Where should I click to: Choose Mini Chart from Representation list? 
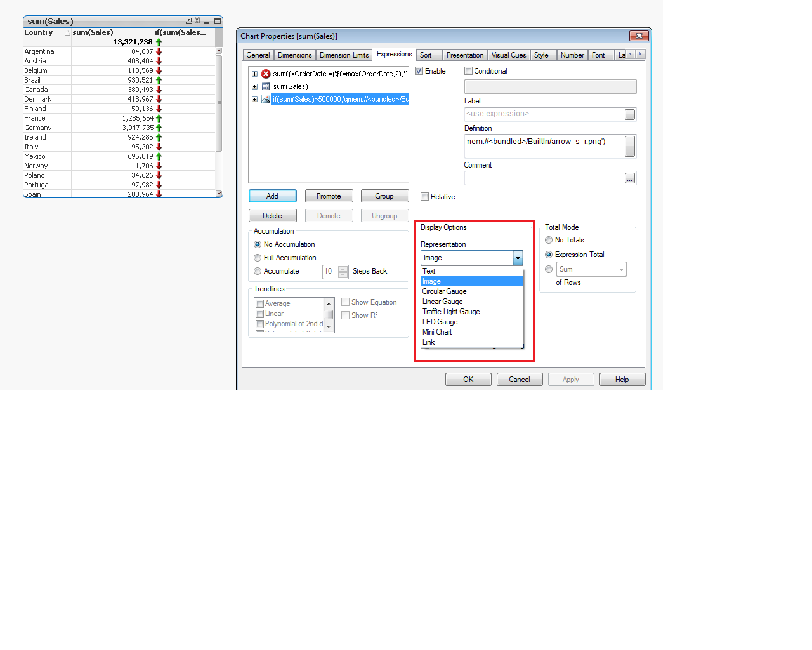(x=472, y=332)
